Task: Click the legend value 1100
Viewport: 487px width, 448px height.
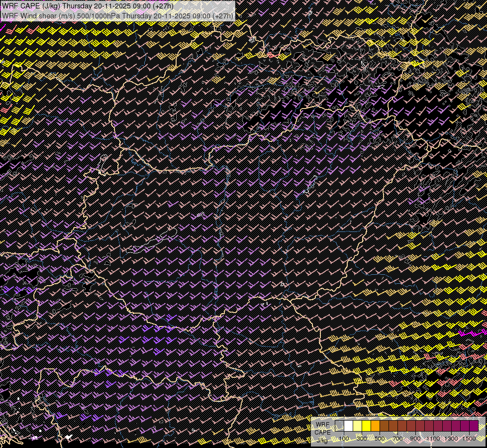Action: coord(433,439)
